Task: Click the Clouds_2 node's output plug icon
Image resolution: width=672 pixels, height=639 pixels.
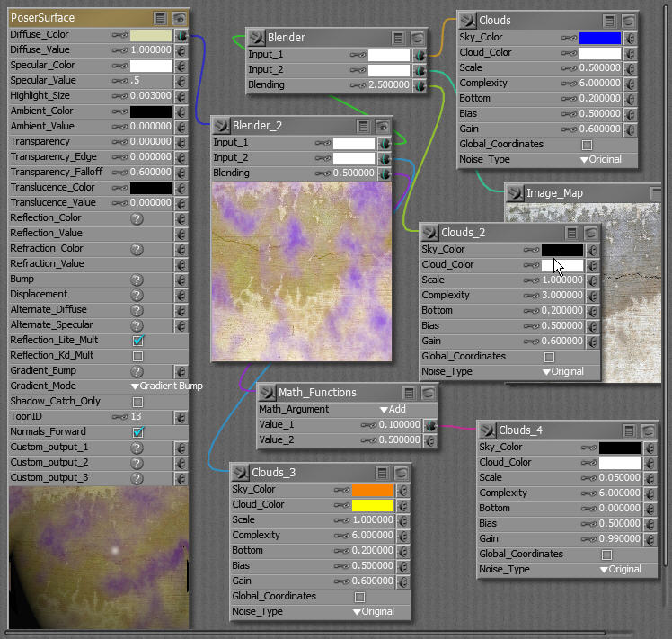Action: click(x=429, y=233)
